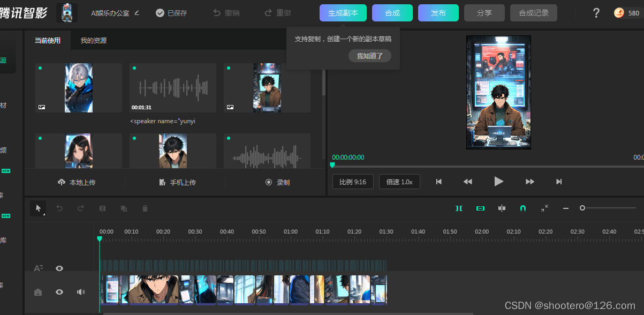The width and height of the screenshot is (644, 315).
Task: Click the 分享 share button
Action: [484, 13]
